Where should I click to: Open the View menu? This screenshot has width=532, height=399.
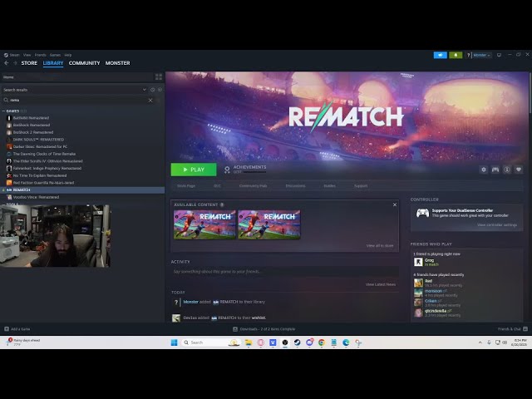pos(27,55)
